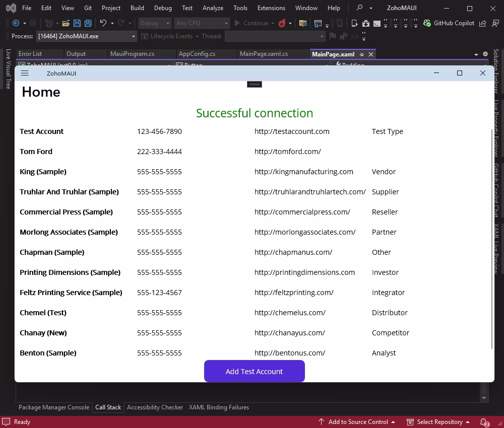
Task: Open the Any CPU platform dropdown
Action: click(202, 23)
